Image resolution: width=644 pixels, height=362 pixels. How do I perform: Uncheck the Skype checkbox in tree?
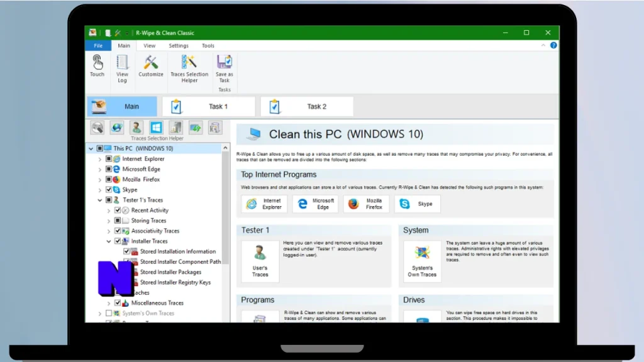(x=109, y=190)
